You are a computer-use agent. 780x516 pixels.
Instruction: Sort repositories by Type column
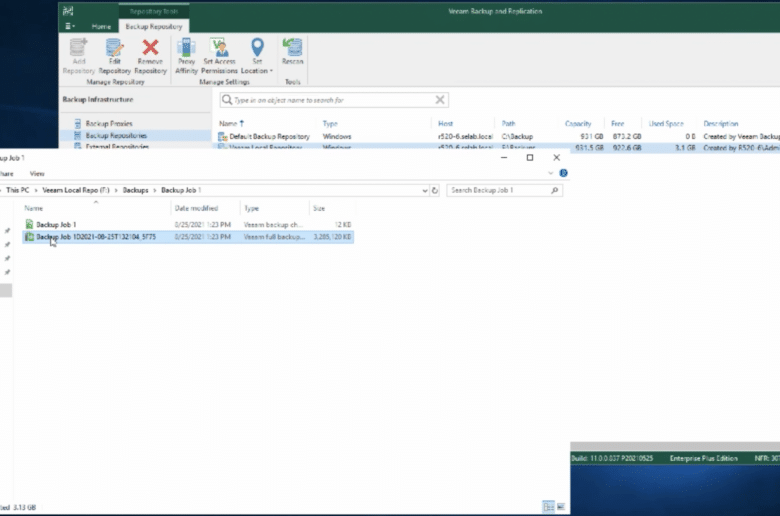[330, 123]
